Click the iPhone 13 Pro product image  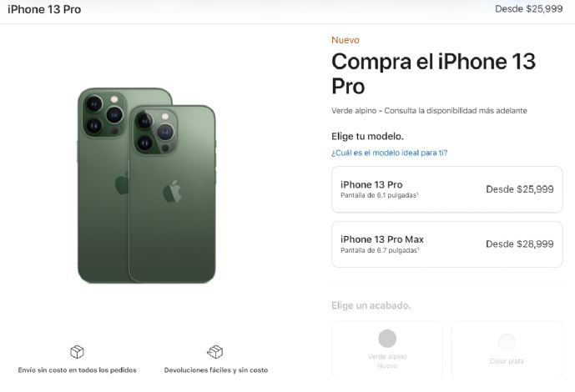point(147,185)
